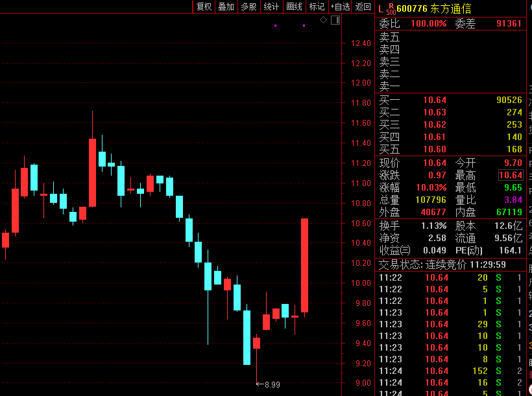Screen dimensions: 532x396
Task: Click the 现价 10.64 value
Action: pyautogui.click(x=435, y=163)
